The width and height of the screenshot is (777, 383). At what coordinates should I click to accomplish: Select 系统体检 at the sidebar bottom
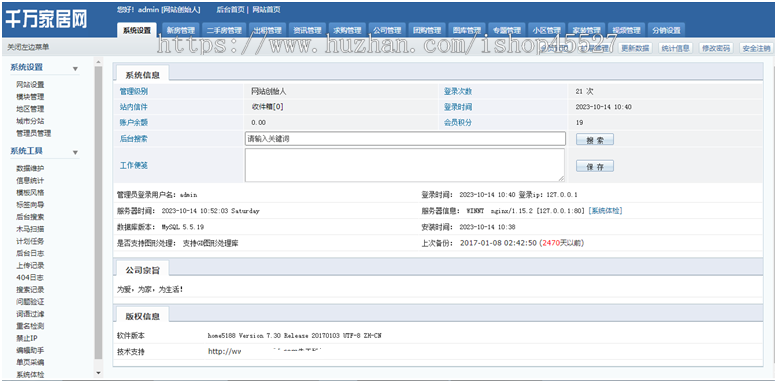[30, 375]
